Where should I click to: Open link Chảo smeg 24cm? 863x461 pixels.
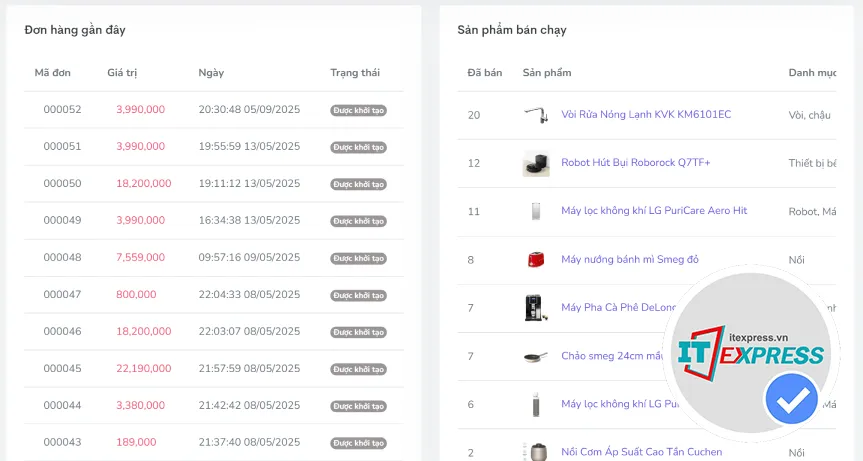pyautogui.click(x=613, y=356)
